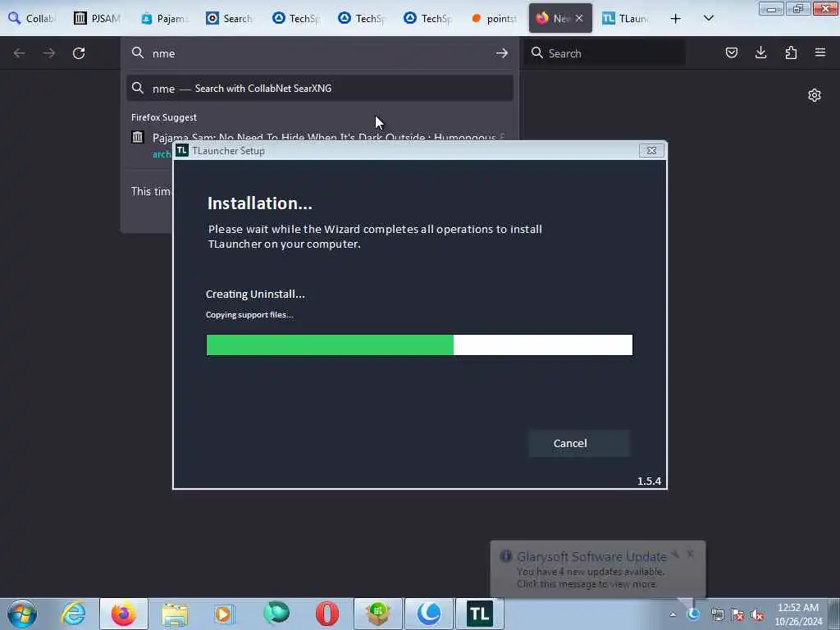Viewport: 840px width, 630px height.
Task: Click the go arrow in the address bar
Action: (x=501, y=53)
